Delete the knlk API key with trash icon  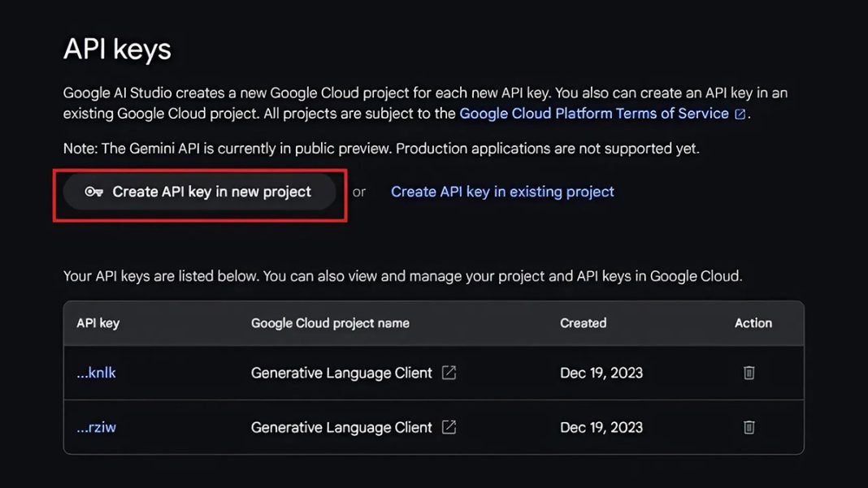click(x=749, y=373)
